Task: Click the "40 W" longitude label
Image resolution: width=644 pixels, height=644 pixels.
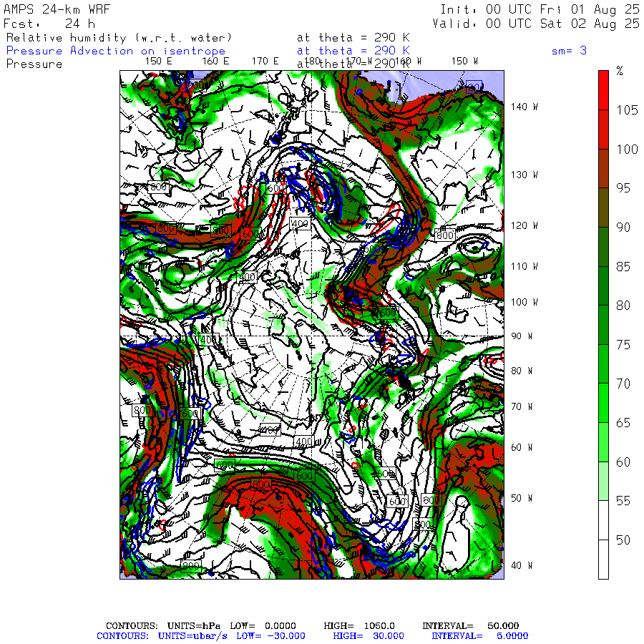Action: coord(522,565)
